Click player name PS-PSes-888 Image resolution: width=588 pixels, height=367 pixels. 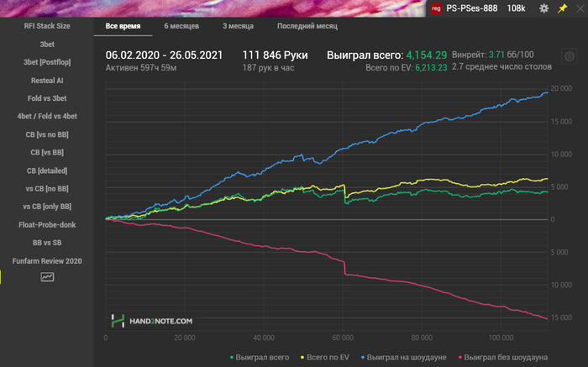472,8
